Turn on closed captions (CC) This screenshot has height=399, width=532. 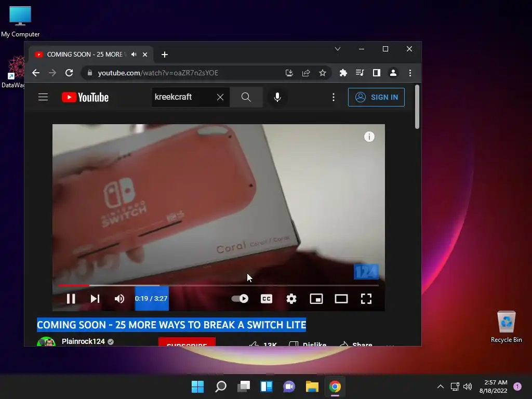pyautogui.click(x=267, y=299)
